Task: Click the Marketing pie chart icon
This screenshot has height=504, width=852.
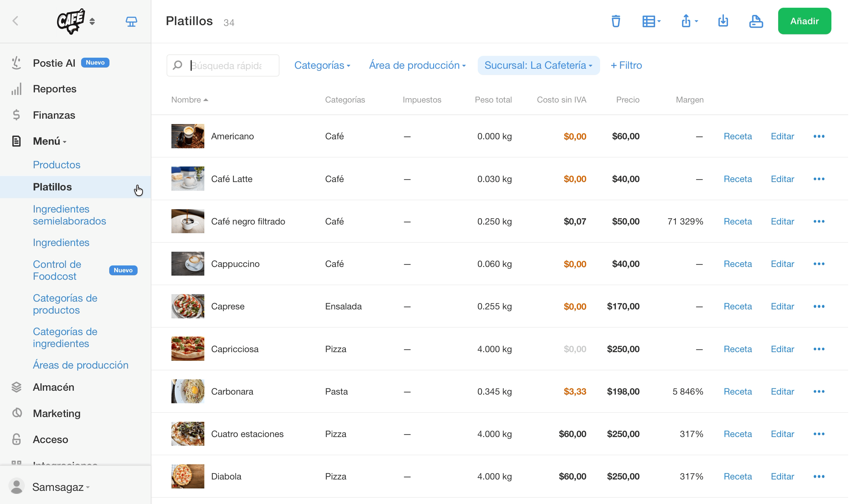Action: click(17, 413)
